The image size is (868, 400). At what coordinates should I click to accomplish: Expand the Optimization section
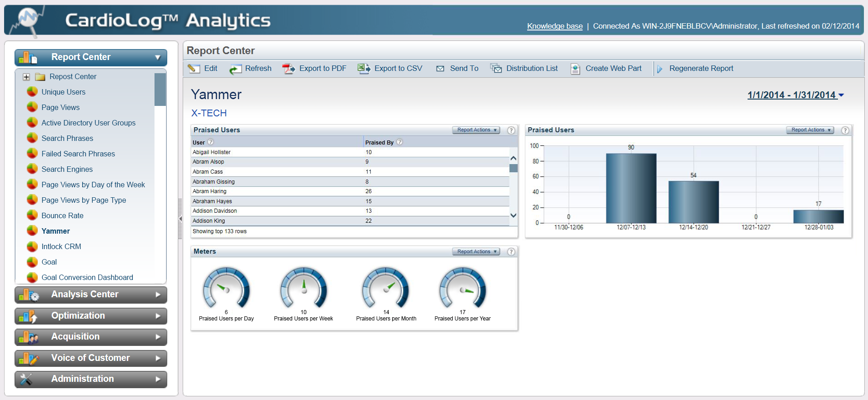[158, 316]
